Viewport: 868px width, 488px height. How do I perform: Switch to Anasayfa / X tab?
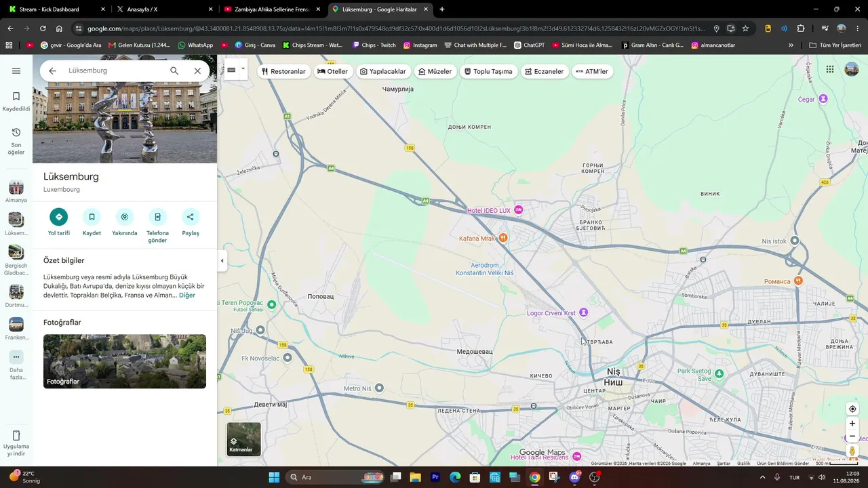165,9
